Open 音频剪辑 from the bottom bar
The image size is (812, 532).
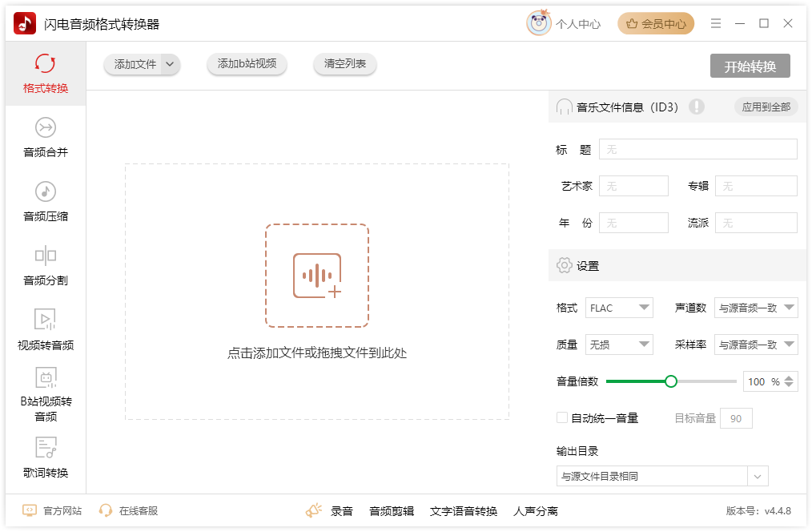tap(392, 511)
